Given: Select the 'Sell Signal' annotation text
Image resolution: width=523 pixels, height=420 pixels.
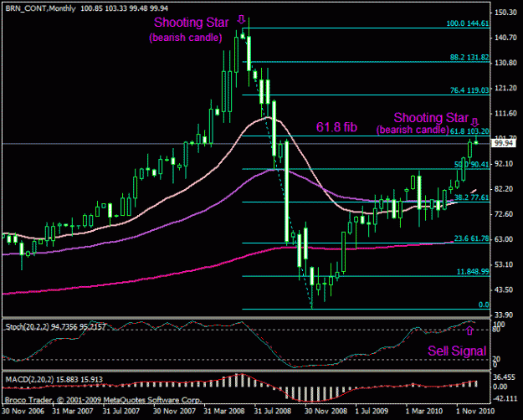Looking at the screenshot, I should (x=457, y=351).
